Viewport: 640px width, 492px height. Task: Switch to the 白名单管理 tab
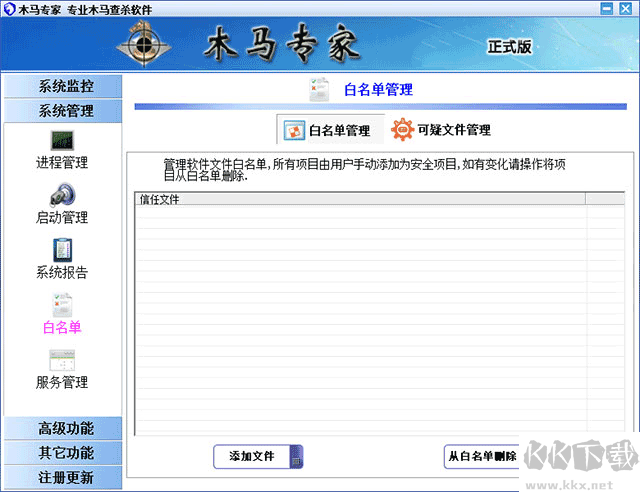coord(327,130)
